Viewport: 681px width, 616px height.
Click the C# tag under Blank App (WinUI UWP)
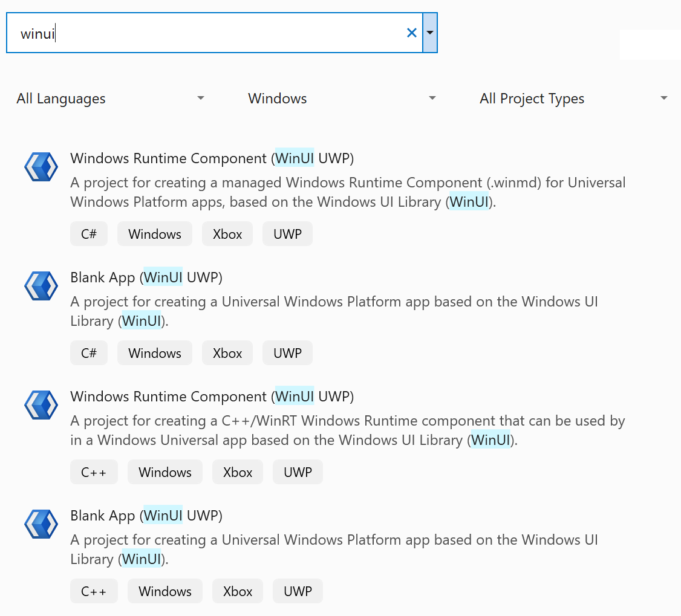89,352
